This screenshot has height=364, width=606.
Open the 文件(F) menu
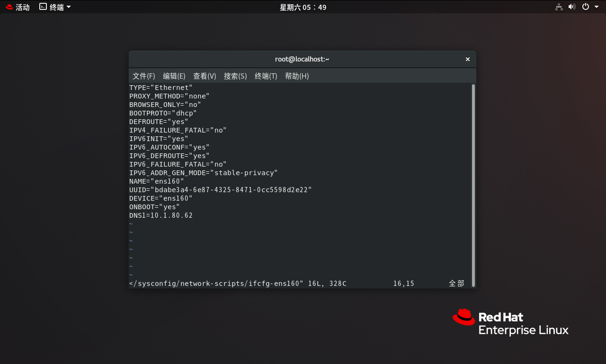click(x=144, y=76)
